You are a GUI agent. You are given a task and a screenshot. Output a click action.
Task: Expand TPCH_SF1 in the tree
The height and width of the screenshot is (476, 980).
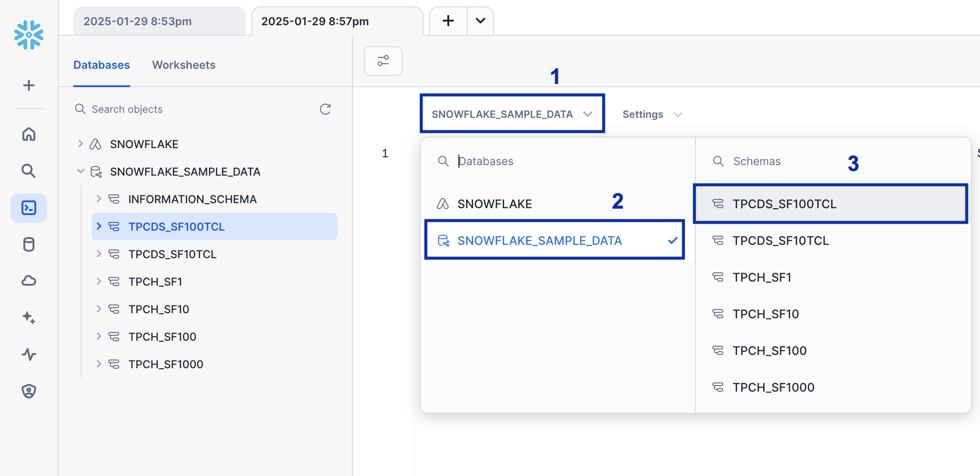(99, 282)
